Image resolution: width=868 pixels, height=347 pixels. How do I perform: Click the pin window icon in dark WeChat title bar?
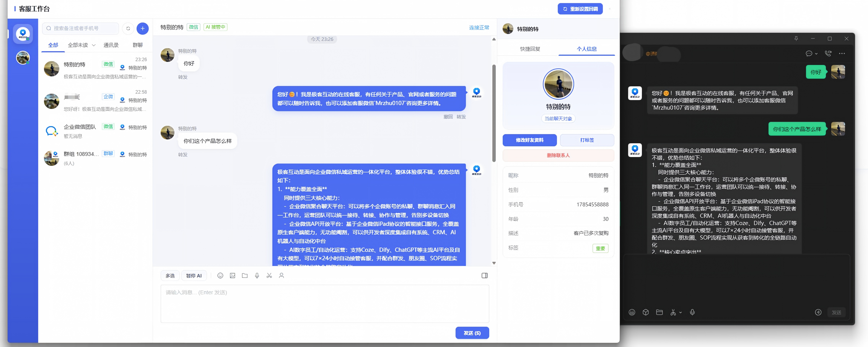(x=796, y=39)
